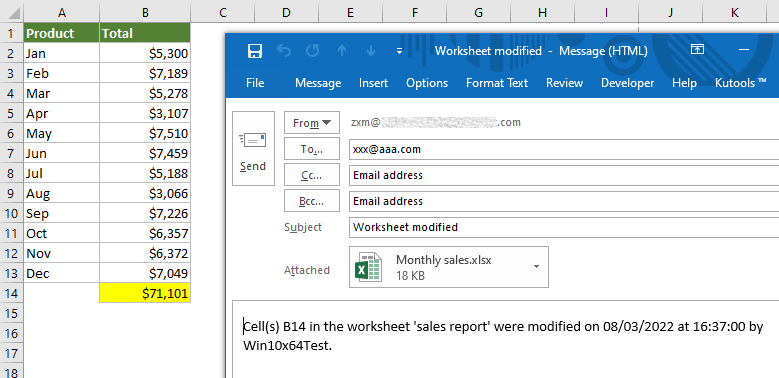Image resolution: width=779 pixels, height=378 pixels.
Task: Click the Ribbon Display Options icon
Action: pyautogui.click(x=698, y=50)
